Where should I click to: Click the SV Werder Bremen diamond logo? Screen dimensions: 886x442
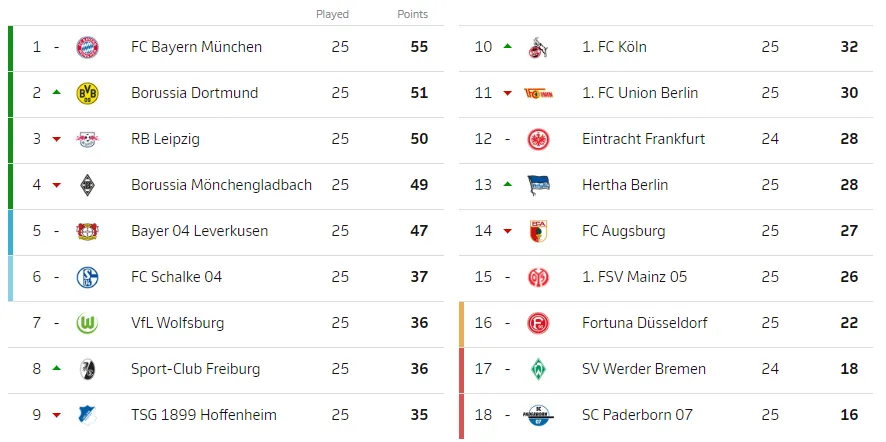(x=538, y=369)
